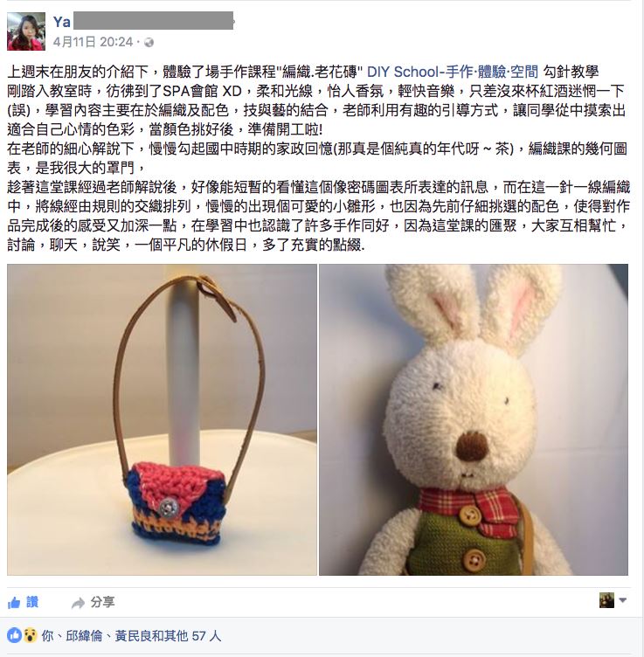View the crochet mini bag photo
644x657 pixels.
point(162,419)
